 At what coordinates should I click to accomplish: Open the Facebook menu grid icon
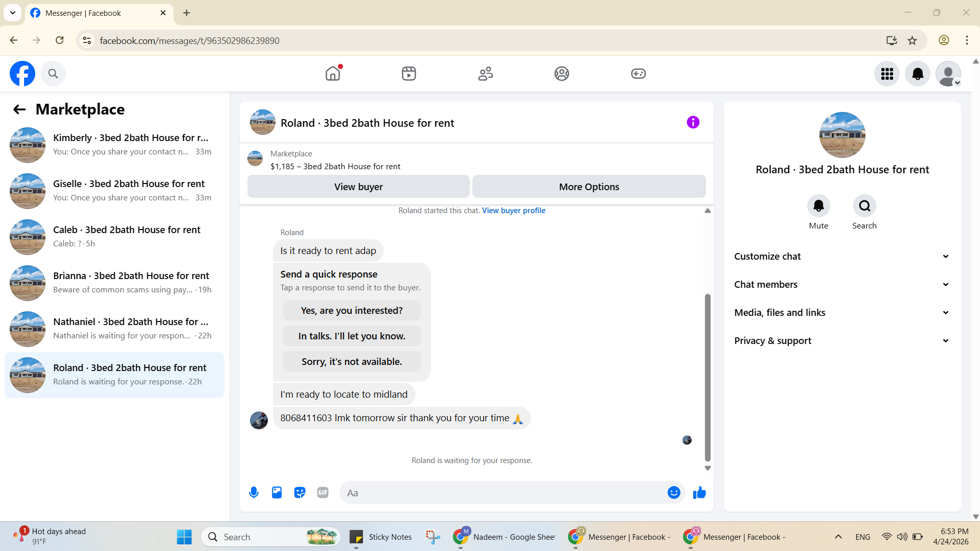pyautogui.click(x=887, y=74)
